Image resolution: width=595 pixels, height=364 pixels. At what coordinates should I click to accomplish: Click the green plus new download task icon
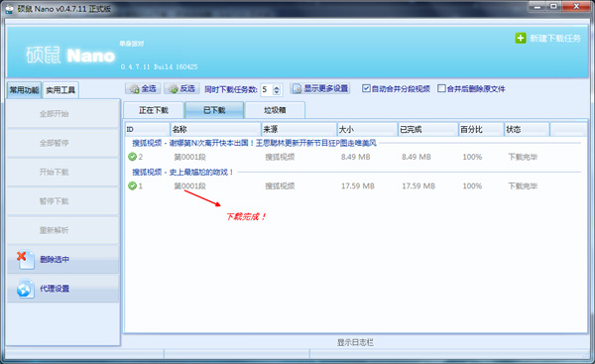(521, 38)
